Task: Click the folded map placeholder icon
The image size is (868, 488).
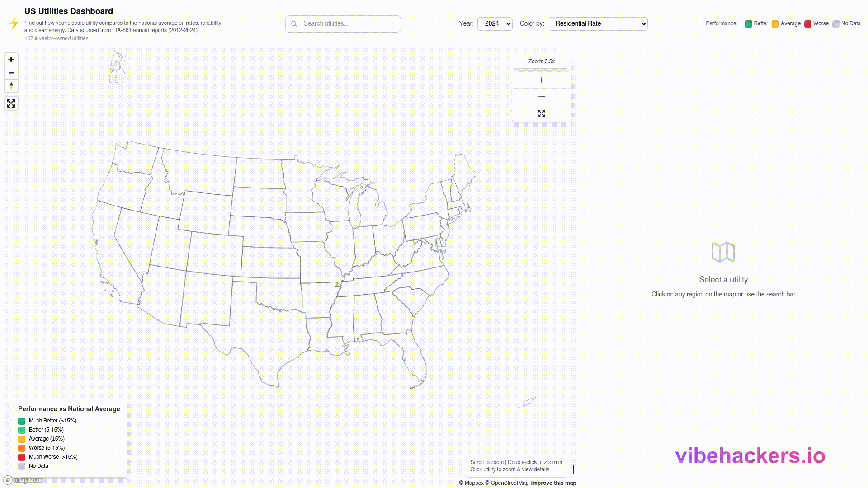Action: (x=723, y=252)
